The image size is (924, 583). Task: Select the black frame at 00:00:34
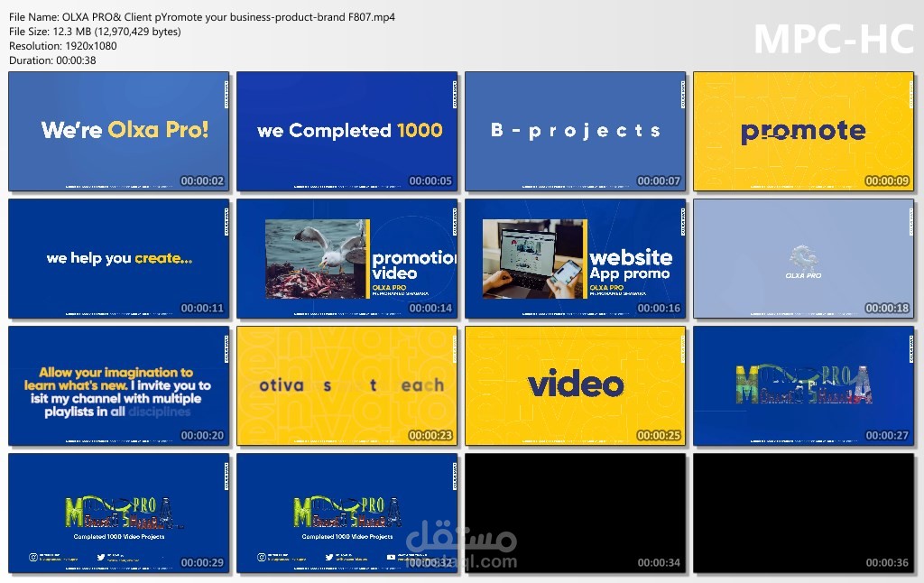pyautogui.click(x=575, y=514)
